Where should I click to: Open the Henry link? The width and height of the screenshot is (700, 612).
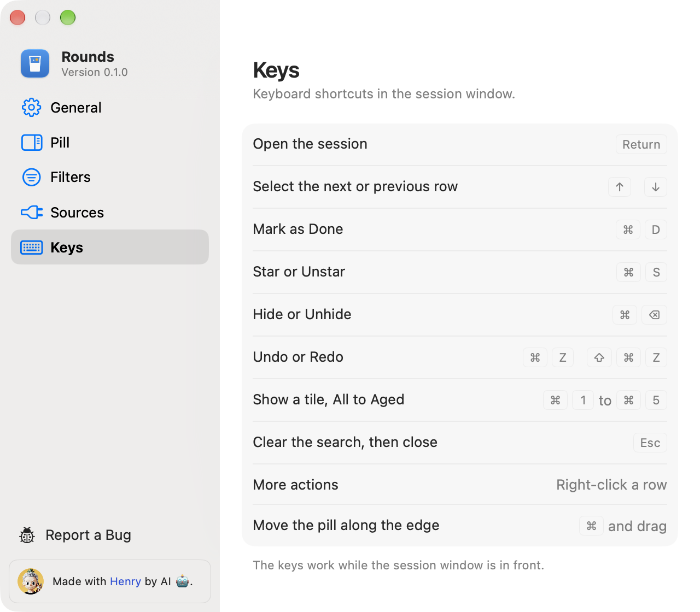[x=125, y=581]
